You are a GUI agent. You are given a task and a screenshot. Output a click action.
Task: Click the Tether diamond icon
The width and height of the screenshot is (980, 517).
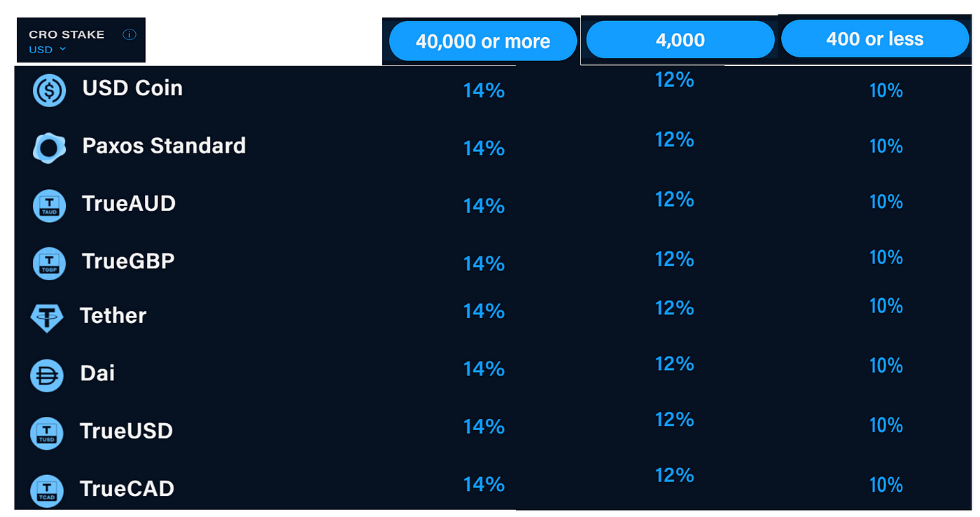47,317
